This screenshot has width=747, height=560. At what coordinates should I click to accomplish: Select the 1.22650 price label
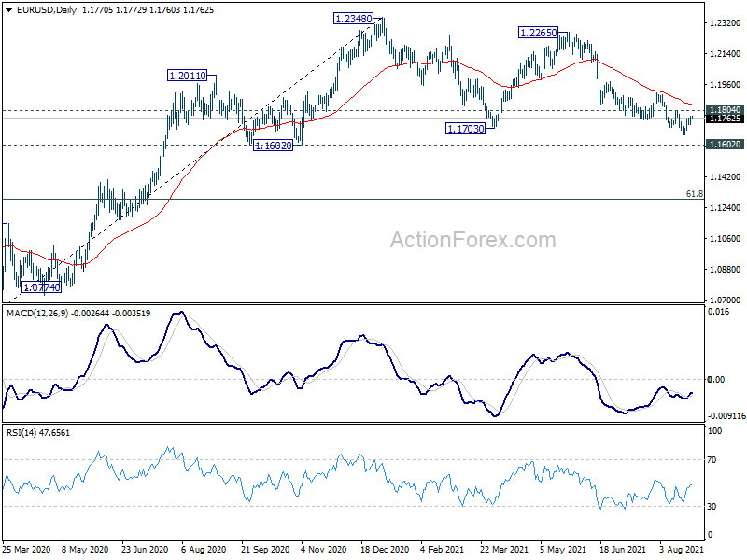(x=539, y=33)
